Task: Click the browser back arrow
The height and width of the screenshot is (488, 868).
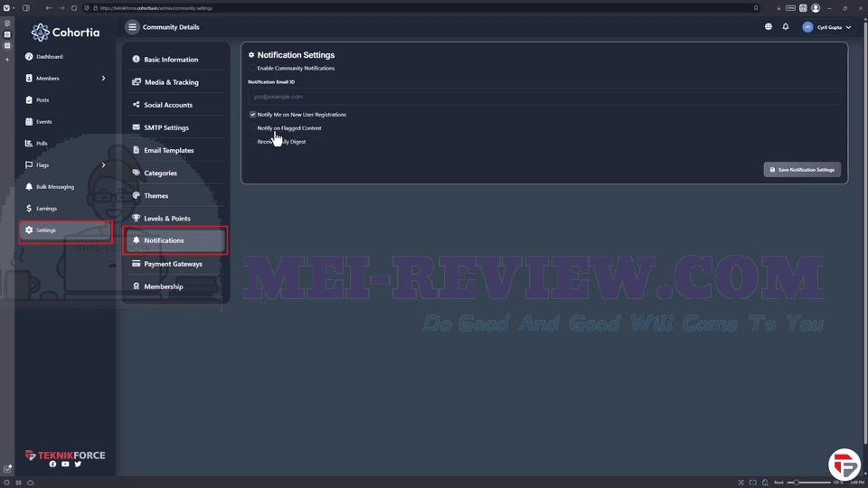Action: pos(49,8)
